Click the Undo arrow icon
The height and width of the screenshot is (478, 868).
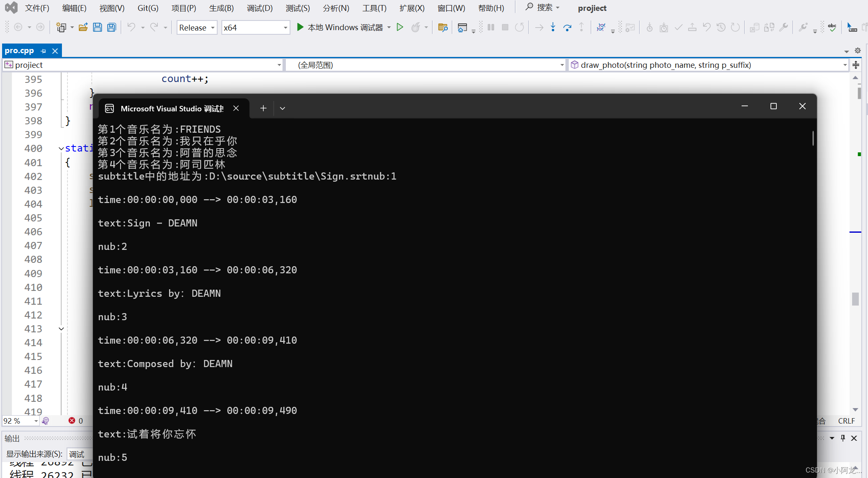tap(131, 28)
